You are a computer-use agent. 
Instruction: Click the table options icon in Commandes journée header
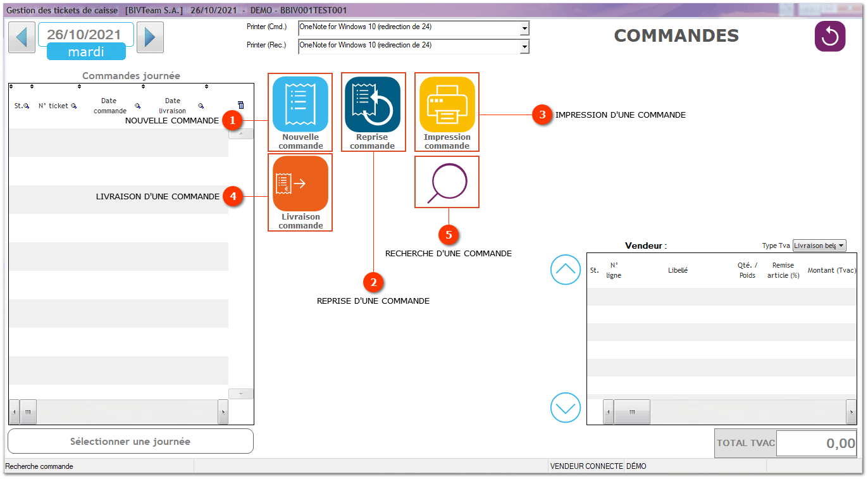pos(240,106)
